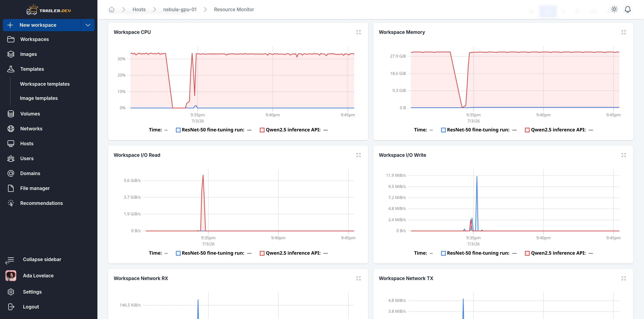The image size is (644, 319).
Task: Select the Volumes menu item
Action: [x=49, y=114]
